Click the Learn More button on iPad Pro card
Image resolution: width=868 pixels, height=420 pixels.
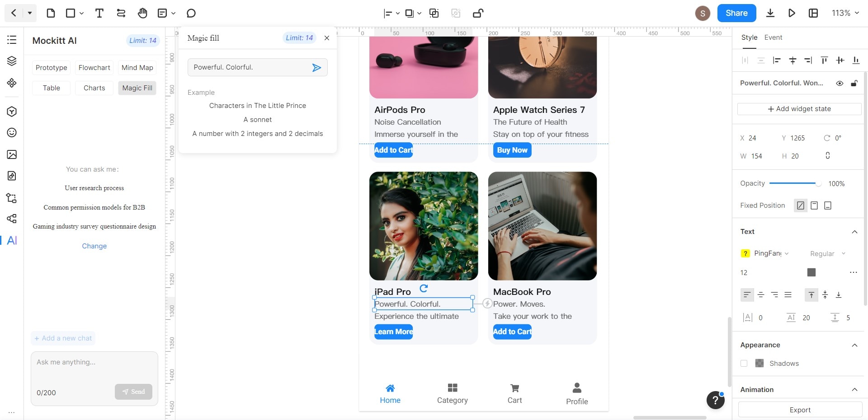point(393,331)
